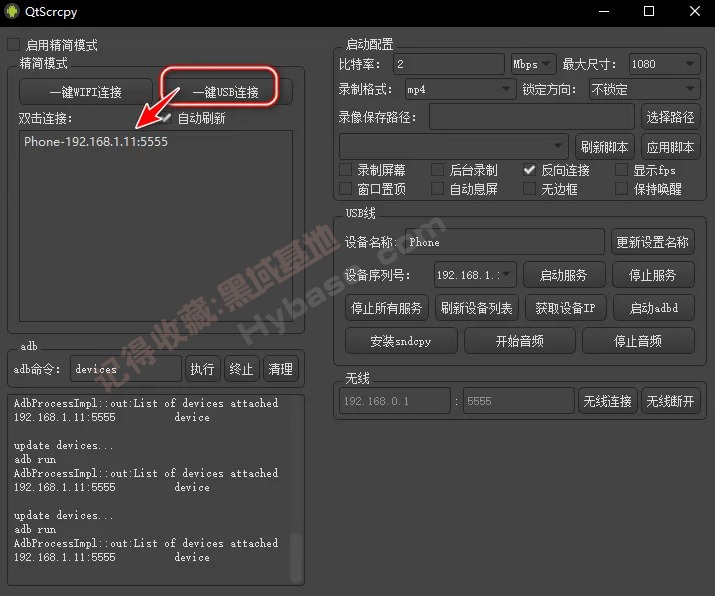
Task: Enable 窗口置顶 checkbox
Action: pyautogui.click(x=345, y=189)
